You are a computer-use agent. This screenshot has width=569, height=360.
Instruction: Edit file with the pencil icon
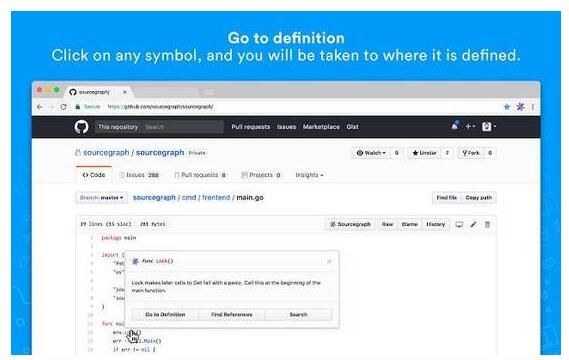[473, 225]
